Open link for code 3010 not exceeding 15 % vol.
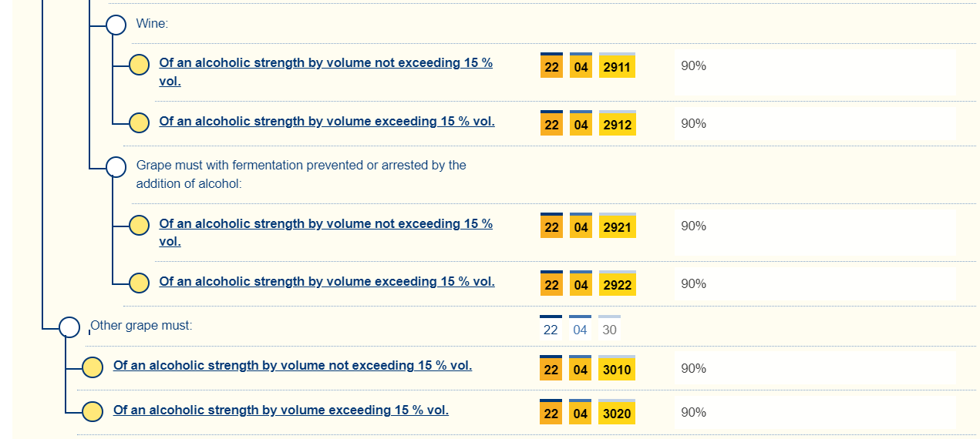 [292, 365]
